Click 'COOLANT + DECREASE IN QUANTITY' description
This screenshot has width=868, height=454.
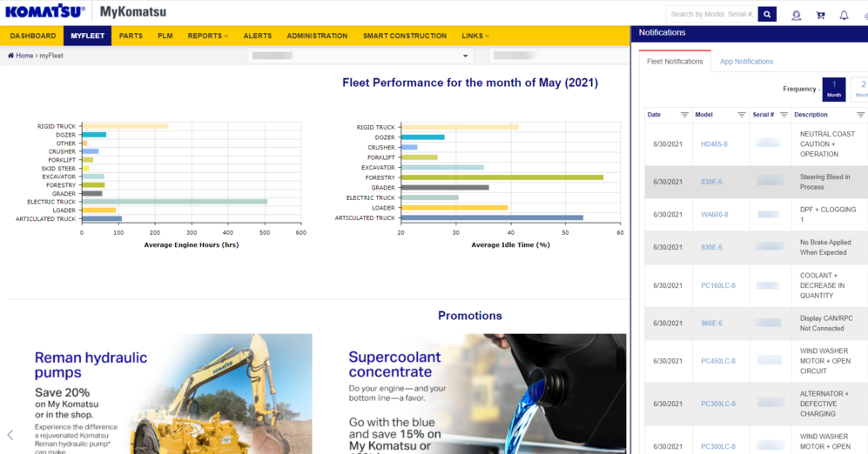click(x=822, y=285)
